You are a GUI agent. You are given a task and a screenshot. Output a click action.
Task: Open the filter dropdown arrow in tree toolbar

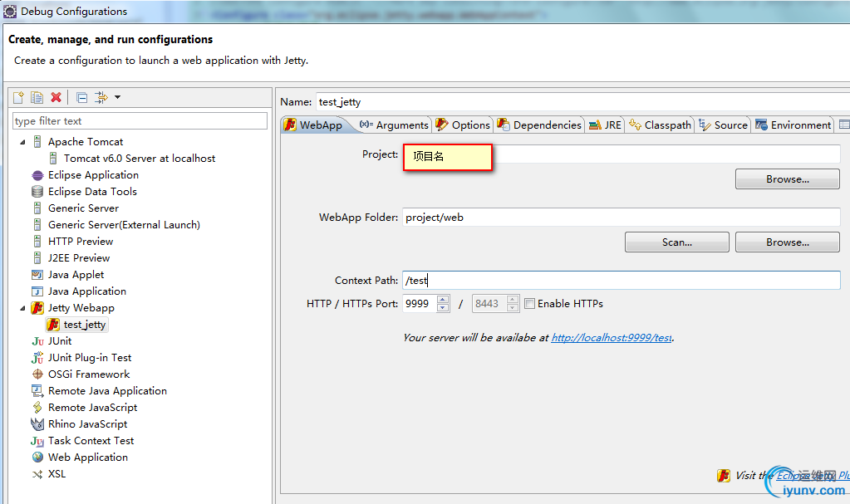click(118, 97)
